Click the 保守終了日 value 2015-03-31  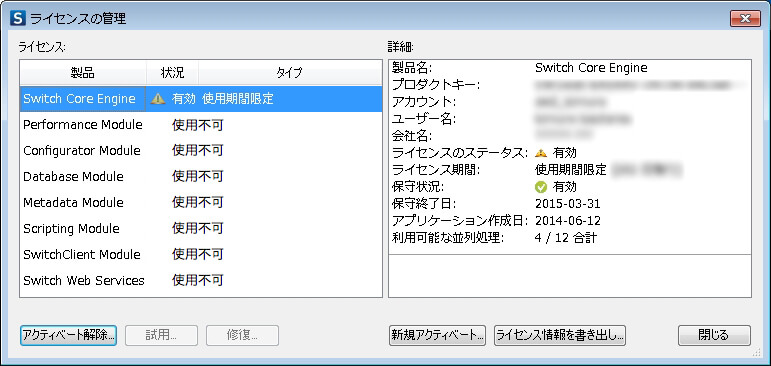567,204
